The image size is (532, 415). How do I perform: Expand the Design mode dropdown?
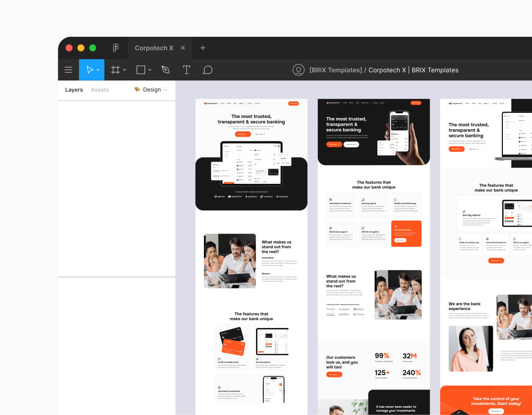coord(165,90)
